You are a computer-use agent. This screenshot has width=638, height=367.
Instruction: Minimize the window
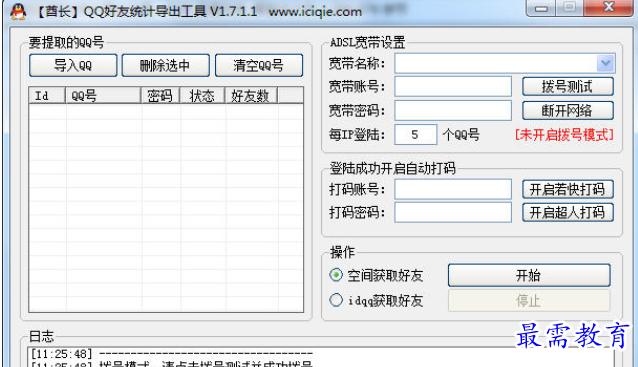(x=541, y=8)
